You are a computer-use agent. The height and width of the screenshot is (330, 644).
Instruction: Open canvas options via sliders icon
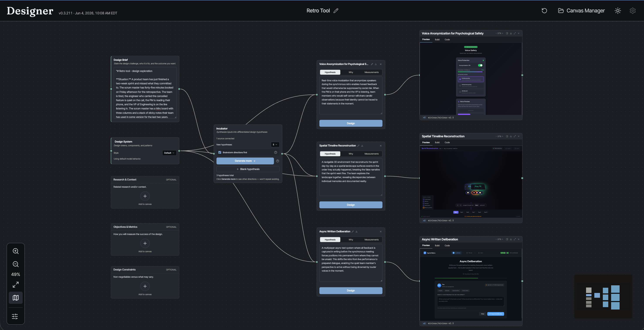(x=15, y=316)
